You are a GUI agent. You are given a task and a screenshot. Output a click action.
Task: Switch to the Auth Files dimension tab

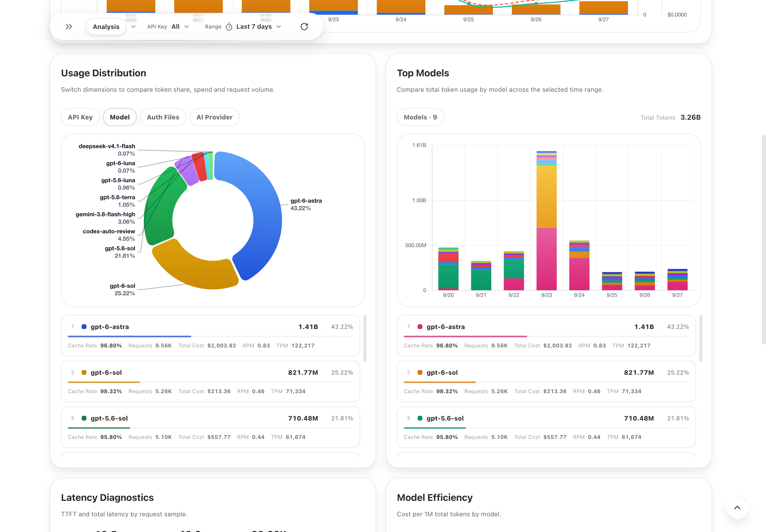pos(163,117)
